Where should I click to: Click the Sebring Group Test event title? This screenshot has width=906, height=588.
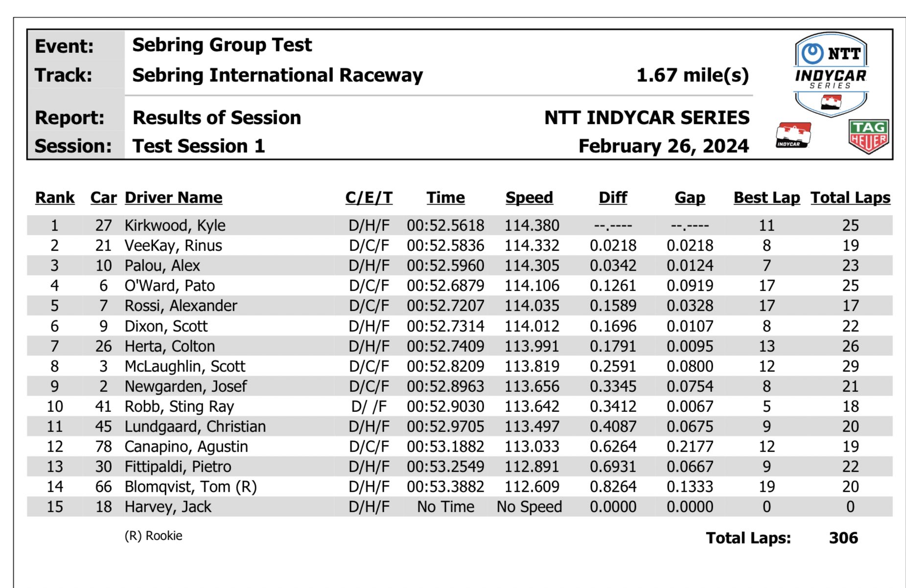click(x=222, y=45)
